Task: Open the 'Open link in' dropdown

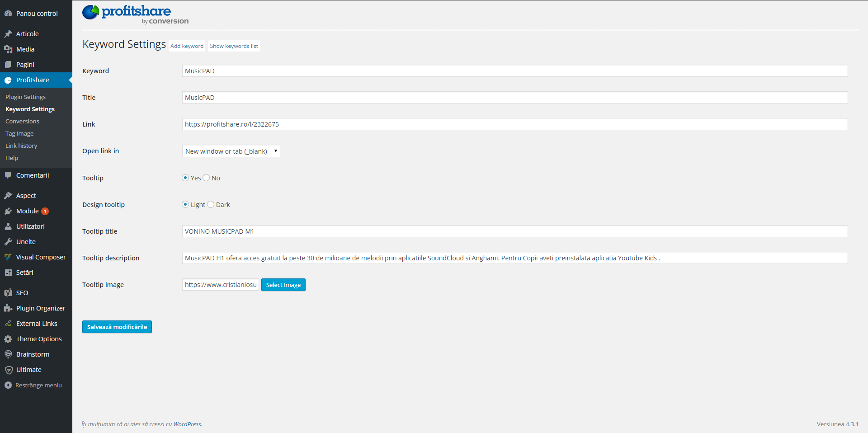Action: click(231, 151)
